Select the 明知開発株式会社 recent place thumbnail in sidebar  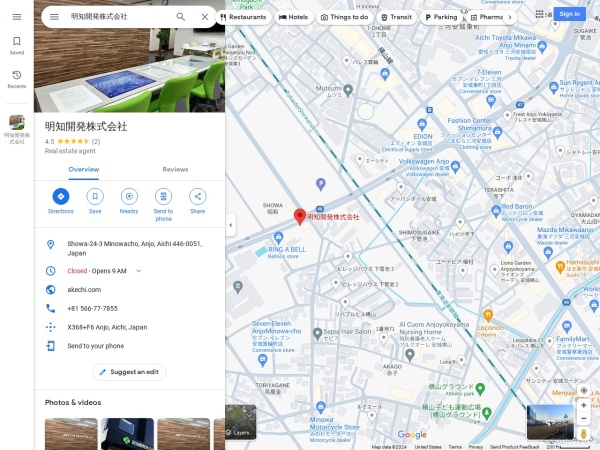(17, 129)
